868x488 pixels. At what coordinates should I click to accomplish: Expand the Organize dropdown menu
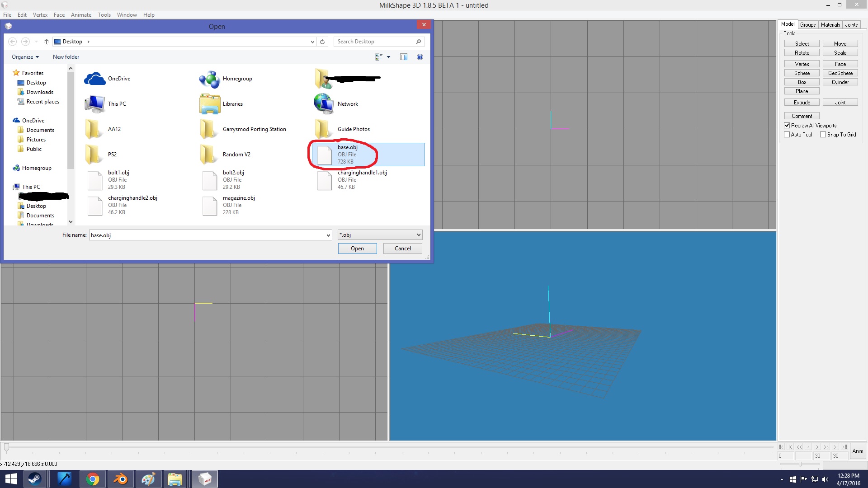click(x=25, y=57)
